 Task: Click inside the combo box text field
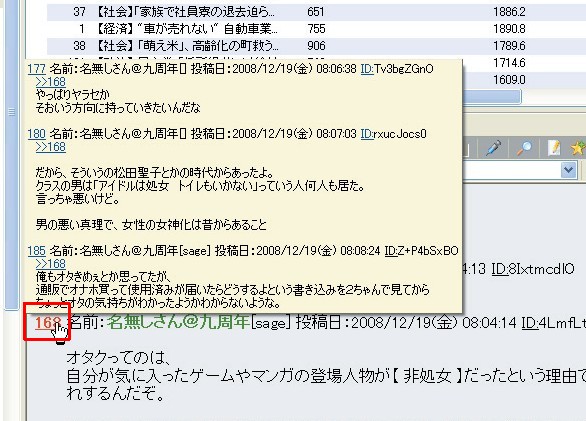(511, 170)
